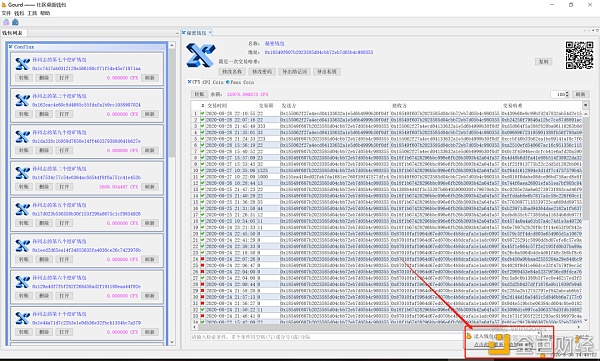Click 打开 on wallet 0x162eac
600x361 pixels.
coord(64,114)
